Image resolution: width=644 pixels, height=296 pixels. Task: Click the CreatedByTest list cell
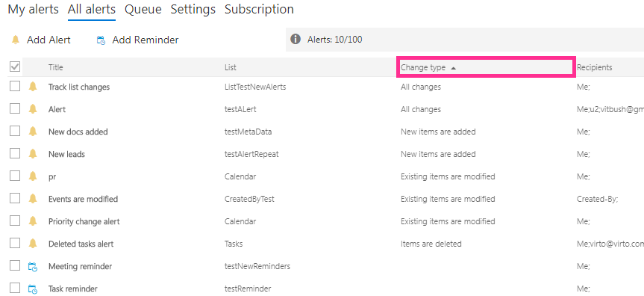pyautogui.click(x=249, y=199)
